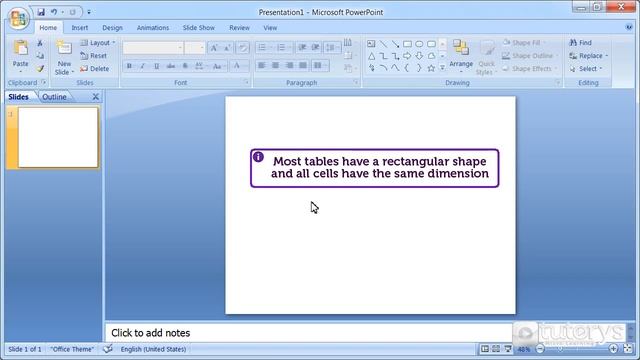The width and height of the screenshot is (640, 360).
Task: Open the Font size dropdown
Action: [202, 48]
